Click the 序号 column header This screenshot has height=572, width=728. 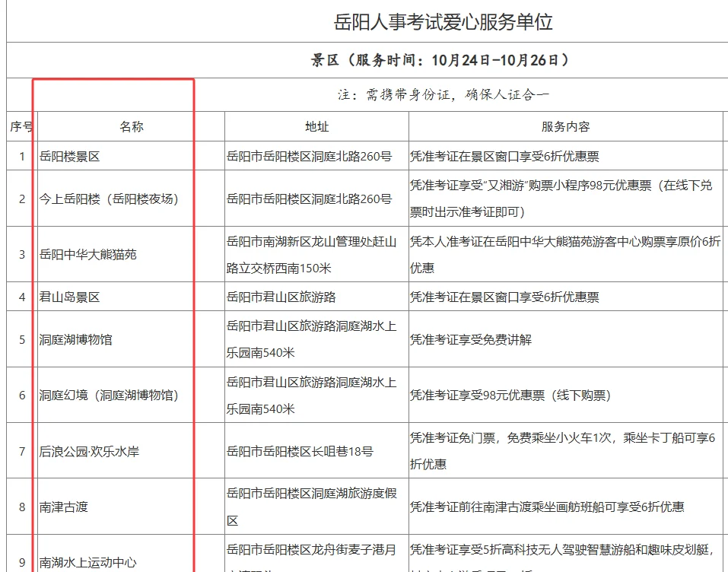point(21,126)
